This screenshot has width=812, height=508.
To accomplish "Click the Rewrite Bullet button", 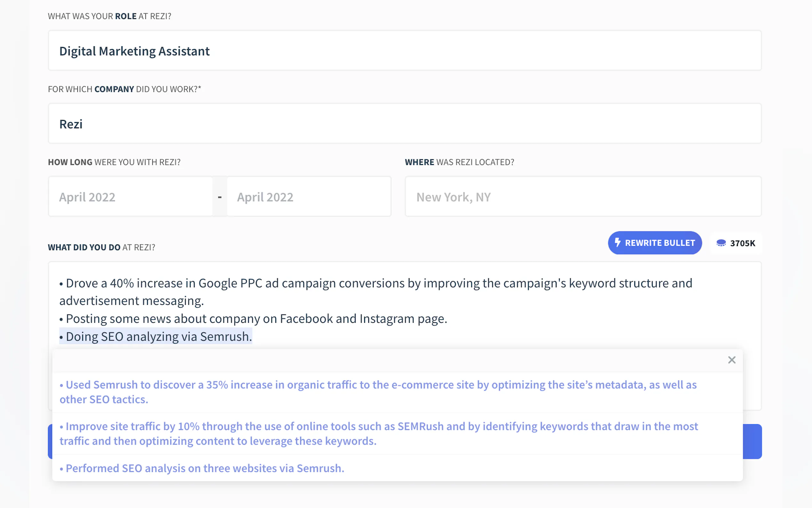I will pyautogui.click(x=655, y=242).
